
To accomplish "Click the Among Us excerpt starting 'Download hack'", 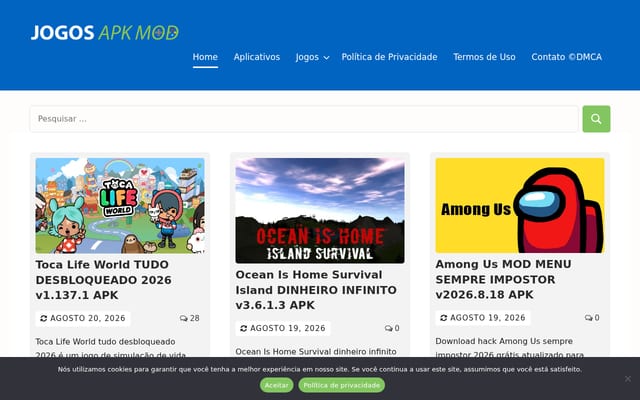I will (510, 347).
